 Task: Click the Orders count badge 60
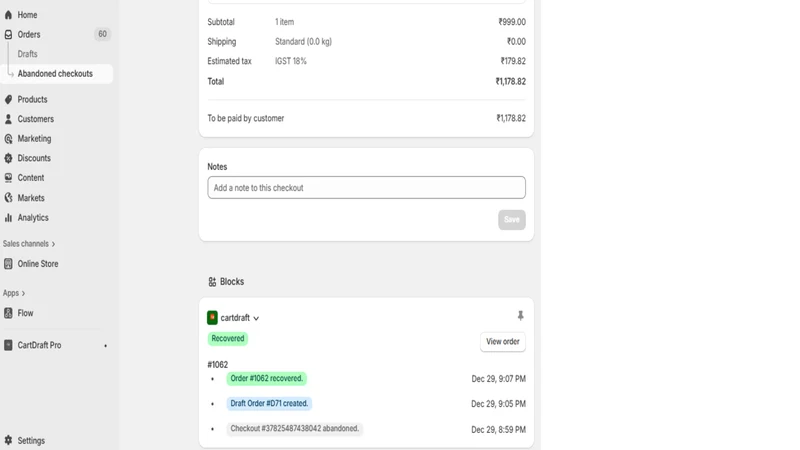pos(103,34)
